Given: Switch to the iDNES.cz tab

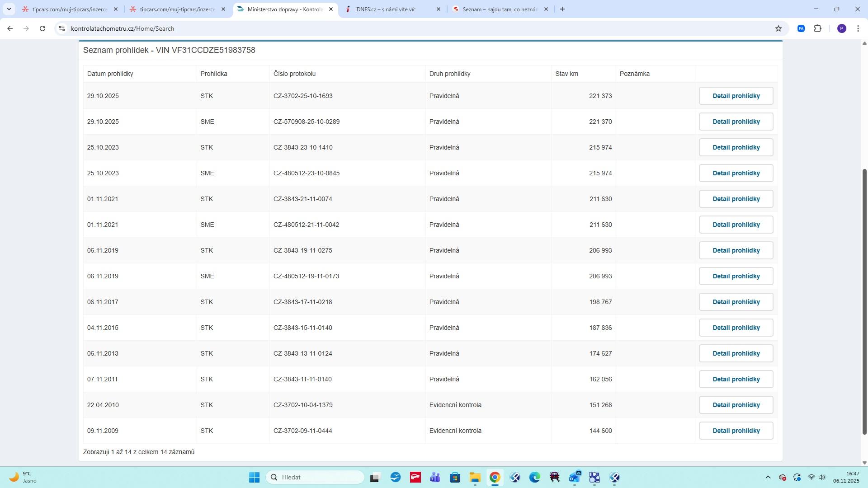Looking at the screenshot, I should pos(385,9).
